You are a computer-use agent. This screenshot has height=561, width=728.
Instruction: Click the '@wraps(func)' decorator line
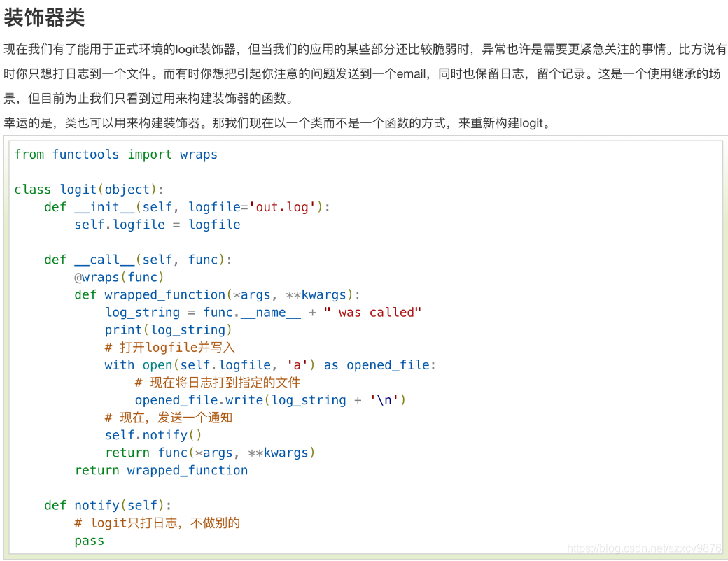tap(119, 278)
